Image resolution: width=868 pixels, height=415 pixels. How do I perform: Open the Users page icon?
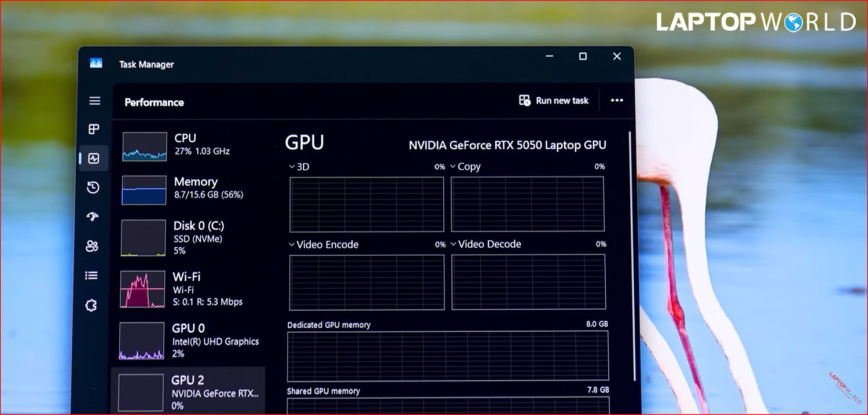[92, 246]
